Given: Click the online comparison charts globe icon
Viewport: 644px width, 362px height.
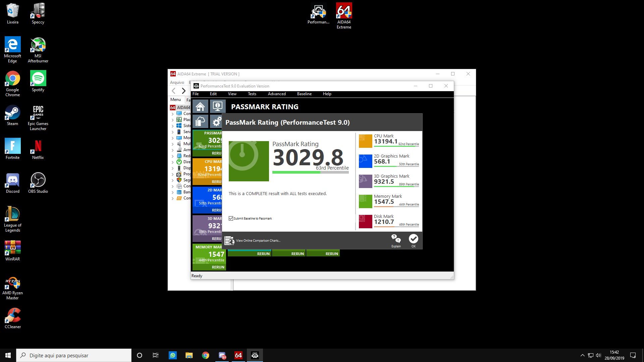Looking at the screenshot, I should coord(229,241).
